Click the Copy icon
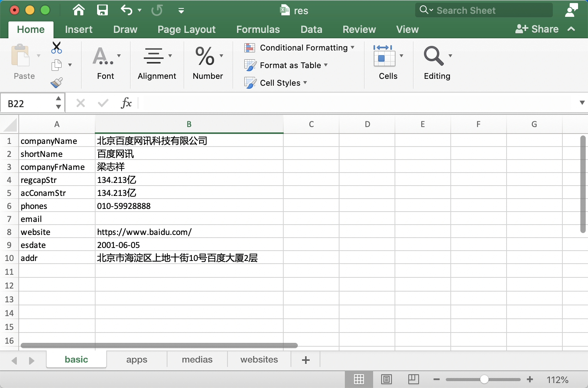The width and height of the screenshot is (588, 388). (57, 65)
